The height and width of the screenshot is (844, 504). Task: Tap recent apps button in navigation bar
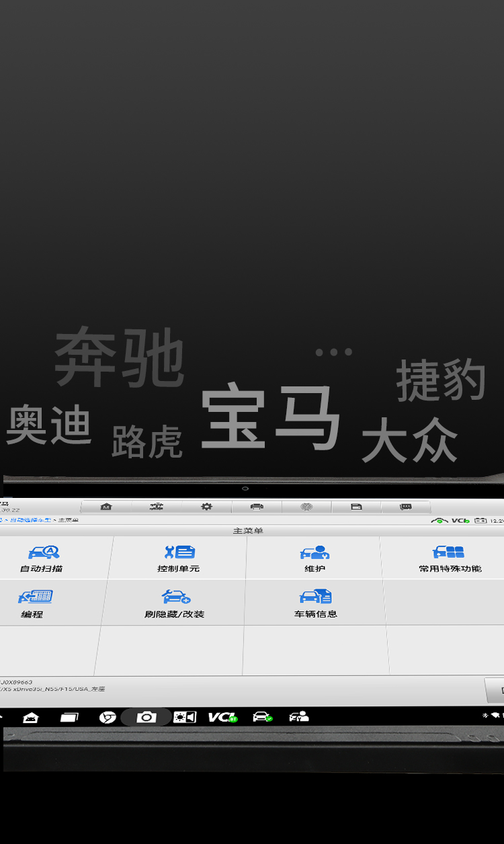(70, 717)
